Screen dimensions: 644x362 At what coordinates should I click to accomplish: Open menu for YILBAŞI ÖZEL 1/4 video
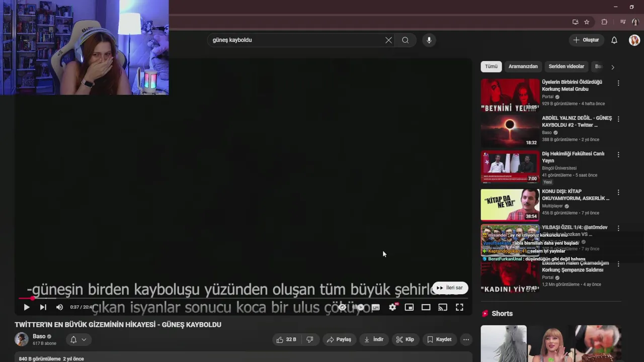(x=618, y=228)
